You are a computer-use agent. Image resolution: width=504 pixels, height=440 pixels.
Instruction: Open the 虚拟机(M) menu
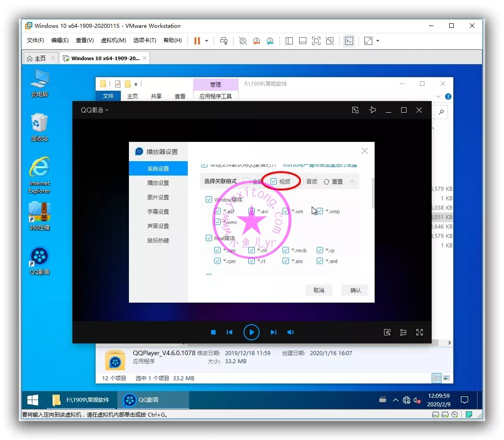point(113,40)
